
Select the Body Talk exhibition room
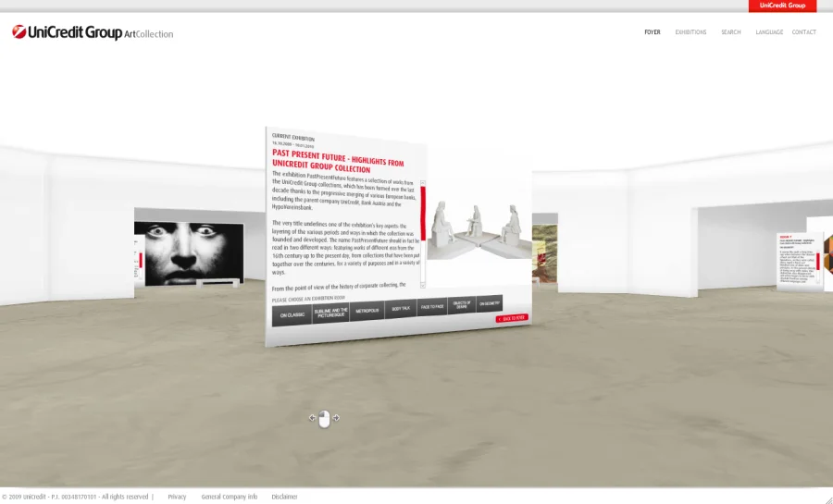[x=401, y=308]
